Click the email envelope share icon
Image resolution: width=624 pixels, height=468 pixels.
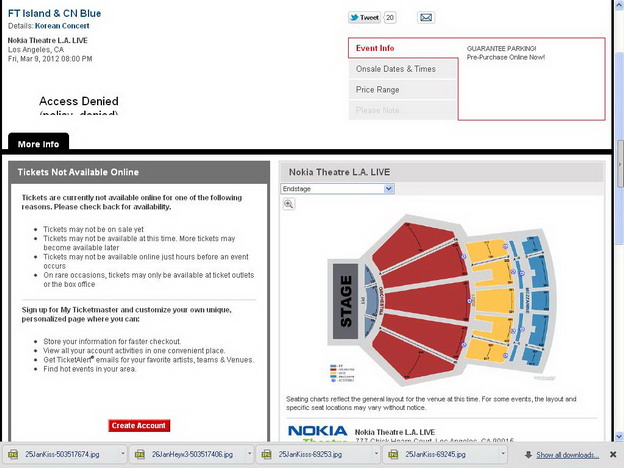426,18
